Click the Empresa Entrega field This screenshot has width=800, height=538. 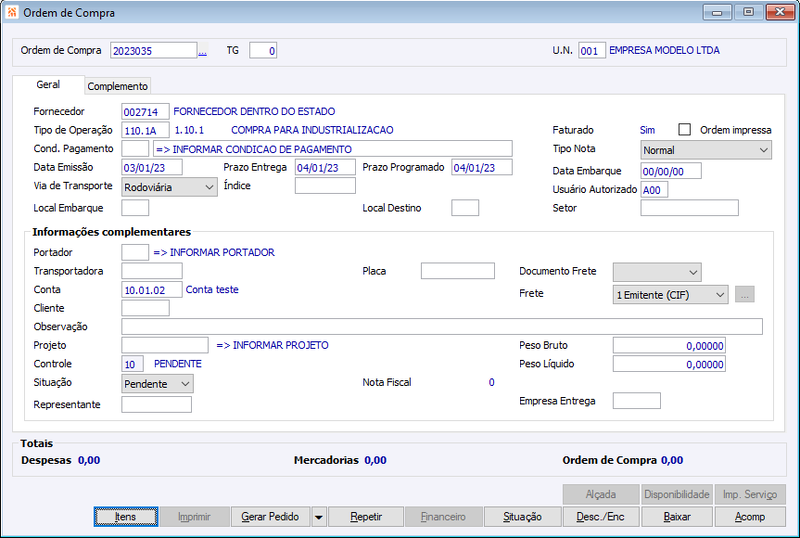tap(637, 401)
